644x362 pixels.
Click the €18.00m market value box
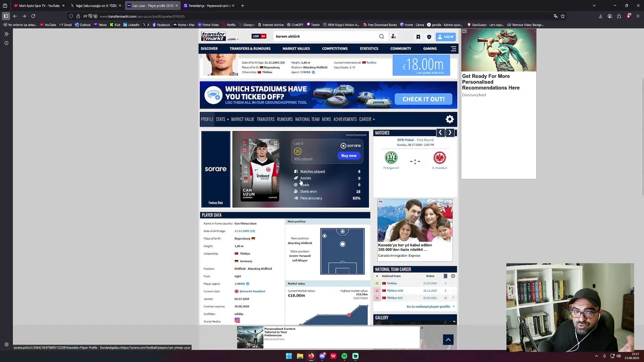click(x=421, y=66)
